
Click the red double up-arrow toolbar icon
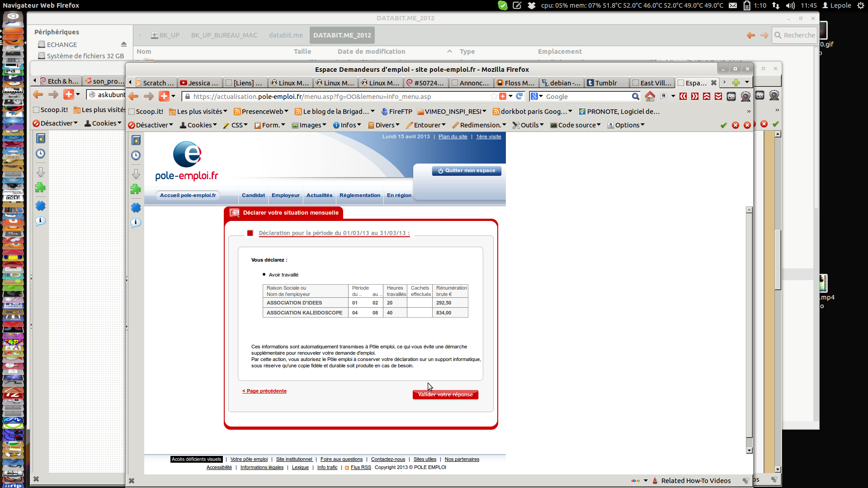(707, 96)
